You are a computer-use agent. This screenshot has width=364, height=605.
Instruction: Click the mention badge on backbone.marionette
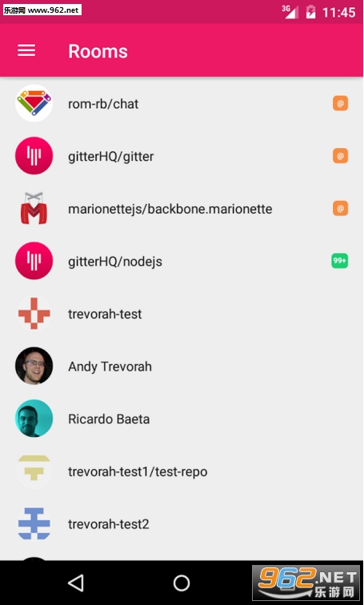tap(341, 208)
